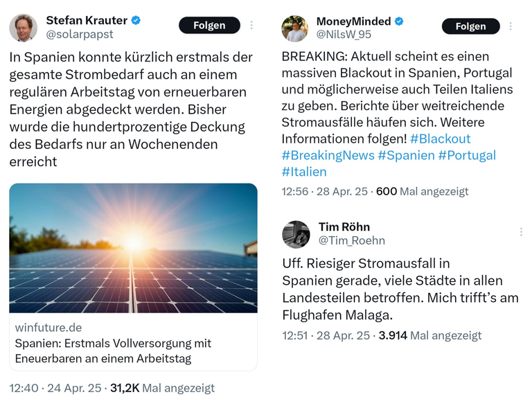Click the verified badge next to MoneyMinded
The image size is (532, 406).
pos(399,21)
